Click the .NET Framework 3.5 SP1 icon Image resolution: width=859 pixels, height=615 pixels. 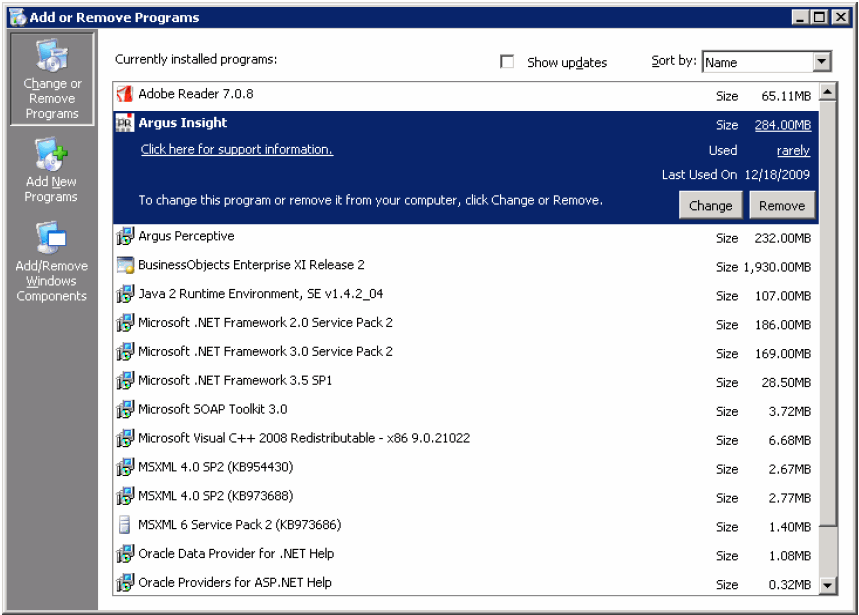125,381
